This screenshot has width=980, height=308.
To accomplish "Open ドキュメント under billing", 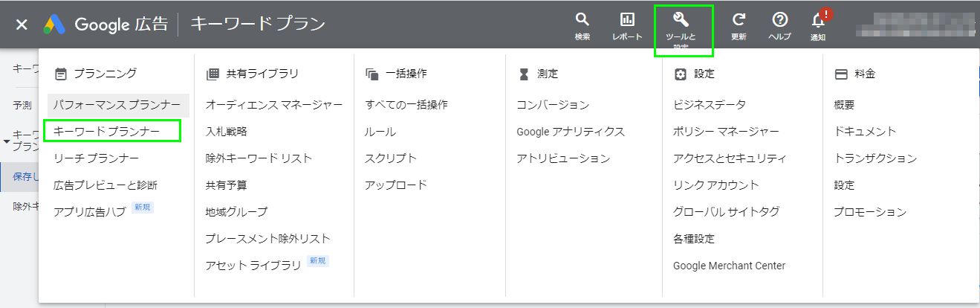I will point(866,132).
